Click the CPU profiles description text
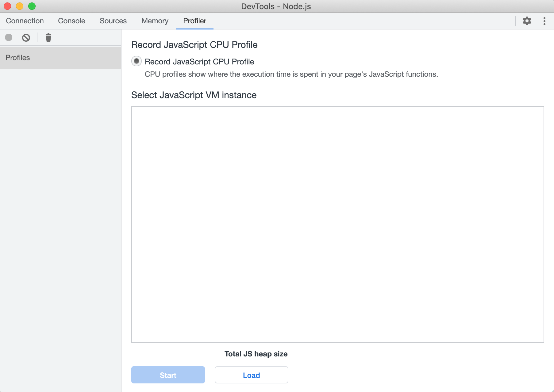The width and height of the screenshot is (554, 392). click(x=291, y=74)
